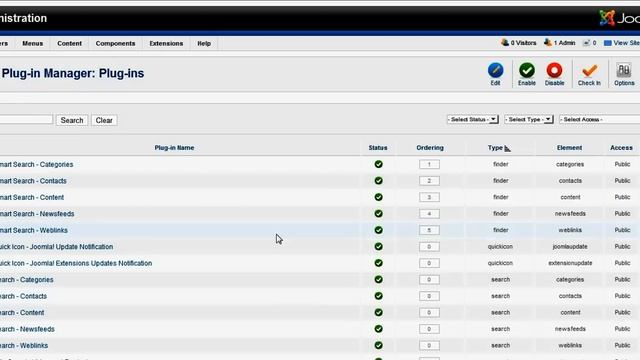
Task: Open the Menus menu
Action: [33, 43]
